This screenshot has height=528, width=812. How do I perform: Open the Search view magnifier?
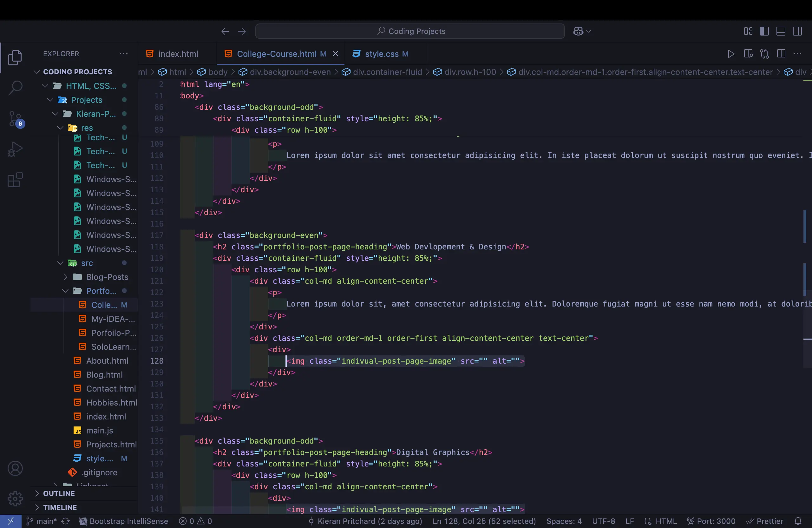point(15,88)
